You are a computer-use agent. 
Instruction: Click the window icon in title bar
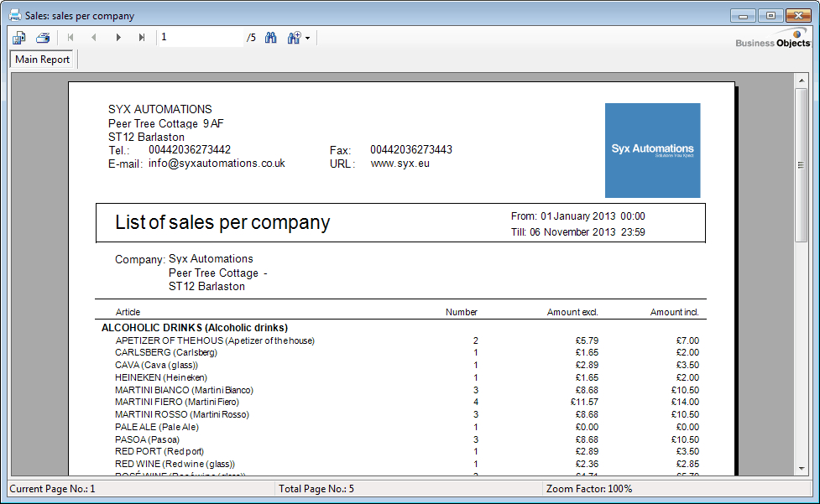[x=14, y=15]
